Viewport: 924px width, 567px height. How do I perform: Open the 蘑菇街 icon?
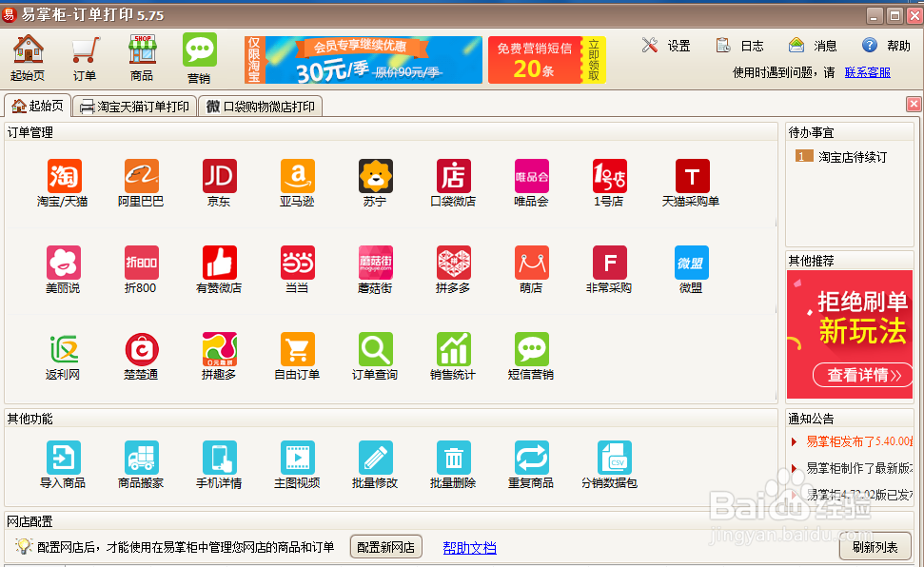coord(375,263)
